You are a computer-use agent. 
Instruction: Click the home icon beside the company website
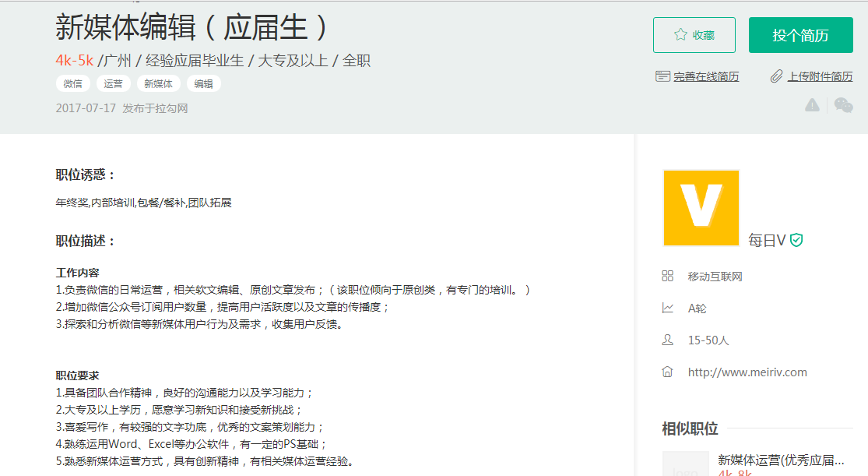pos(667,372)
